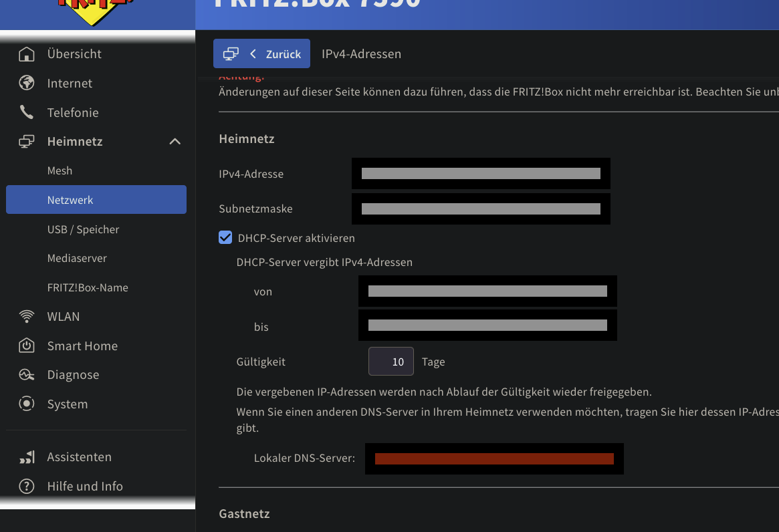Edit the Gültigkeit days value
The image size is (779, 532).
pos(391,361)
